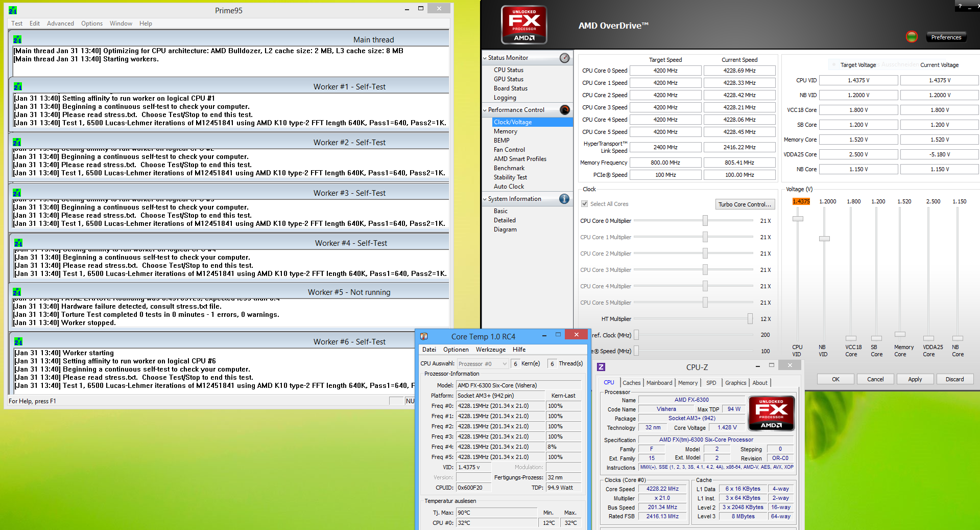
Task: Open the Window menu in Prime95
Action: point(121,24)
